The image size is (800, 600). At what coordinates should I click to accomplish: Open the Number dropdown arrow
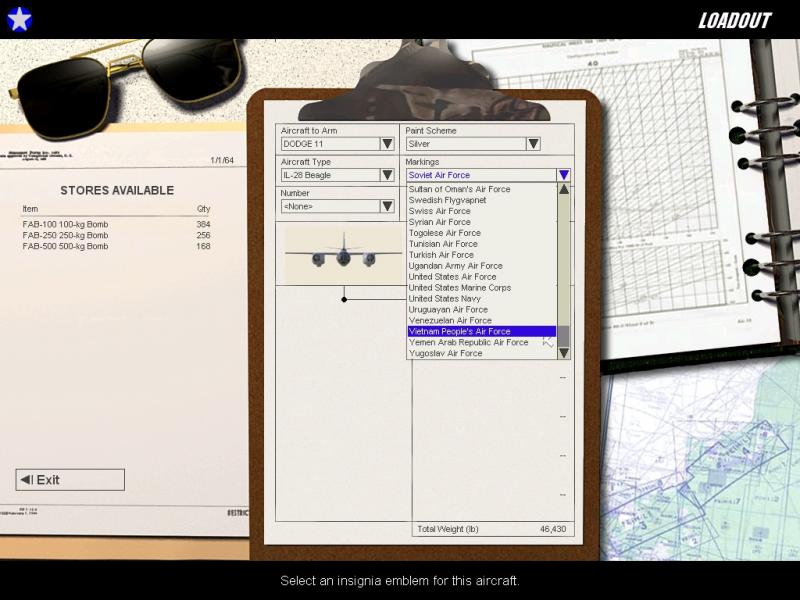pos(387,206)
